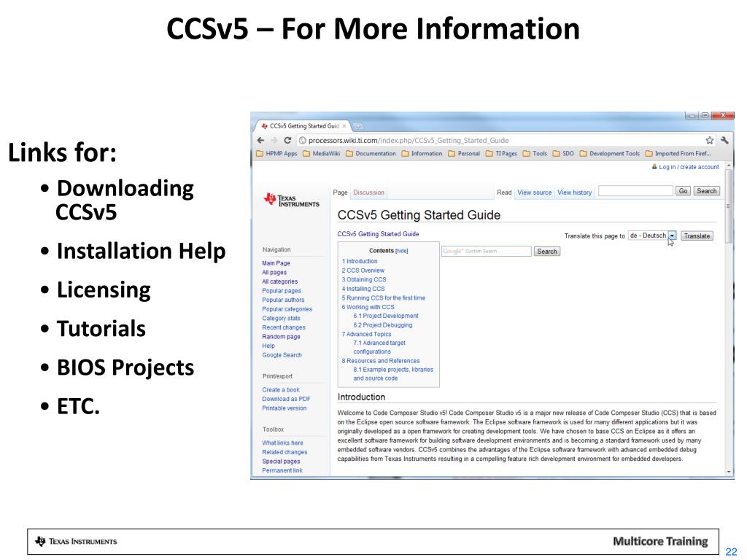Select the Read tab
The height and width of the screenshot is (560, 747).
(504, 192)
